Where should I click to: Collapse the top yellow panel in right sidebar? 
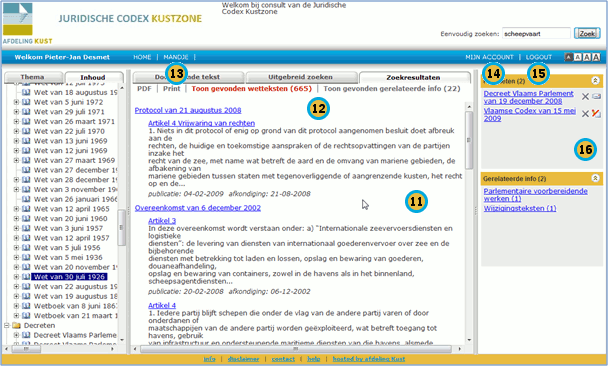coord(595,81)
